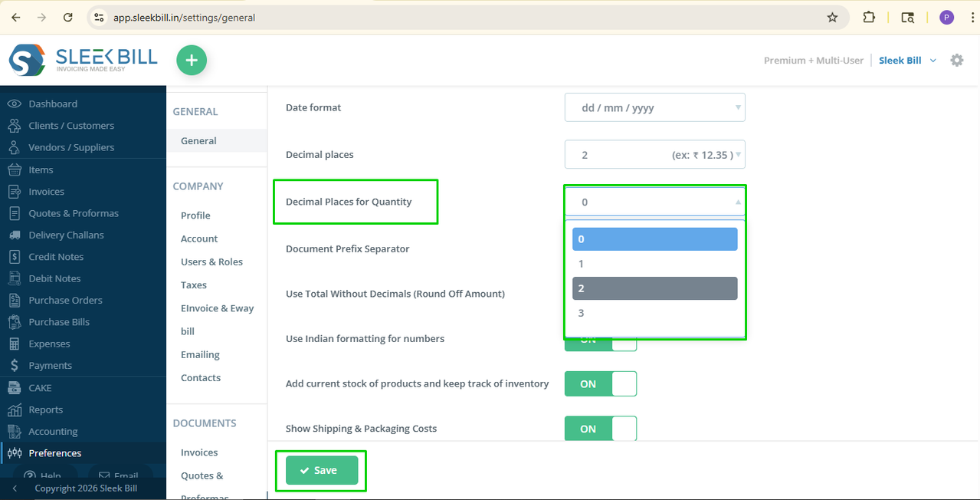Image resolution: width=980 pixels, height=500 pixels.
Task: Click the Document Prefix Separator label
Action: (x=347, y=248)
